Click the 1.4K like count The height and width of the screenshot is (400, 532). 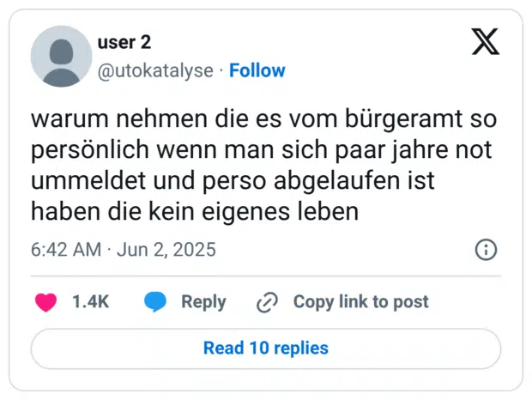click(90, 302)
